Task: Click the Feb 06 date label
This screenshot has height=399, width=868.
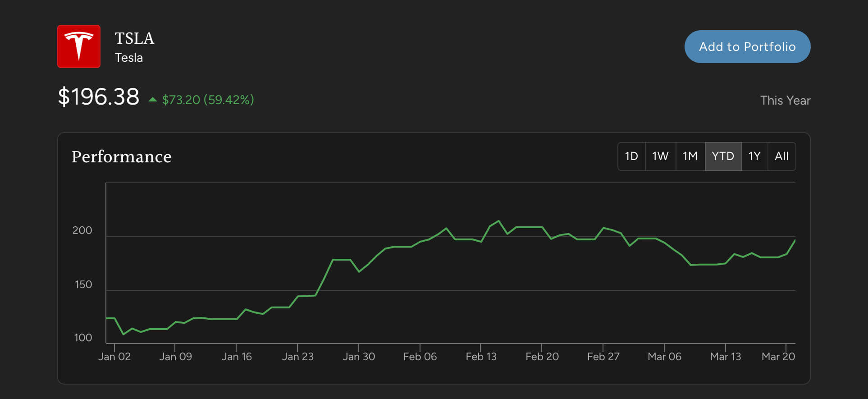Action: pos(420,357)
